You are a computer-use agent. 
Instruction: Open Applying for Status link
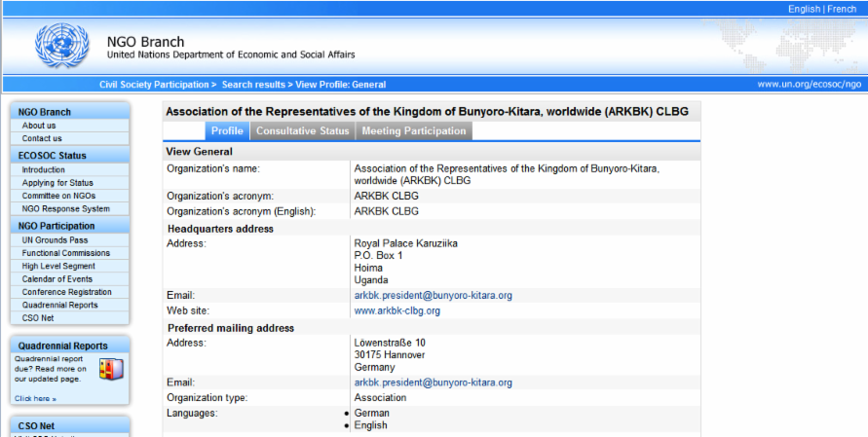(x=57, y=183)
